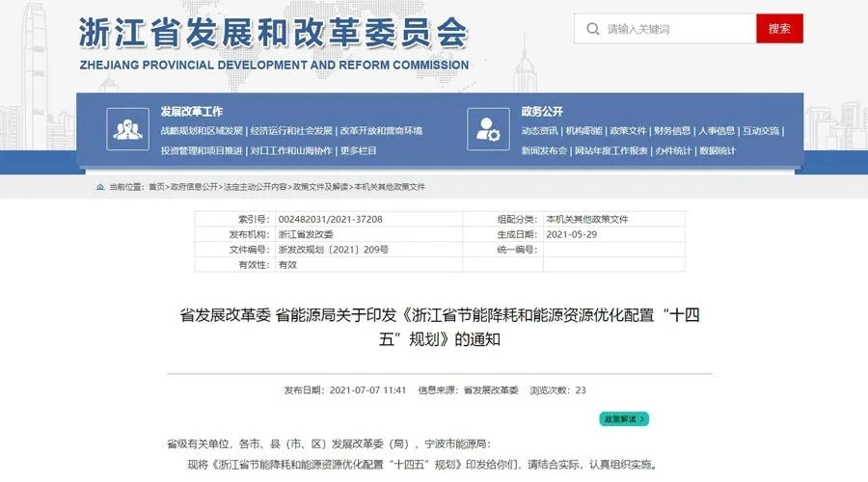Expand 更多栏目 in navigation
The height and width of the screenshot is (482, 868).
pyautogui.click(x=358, y=150)
